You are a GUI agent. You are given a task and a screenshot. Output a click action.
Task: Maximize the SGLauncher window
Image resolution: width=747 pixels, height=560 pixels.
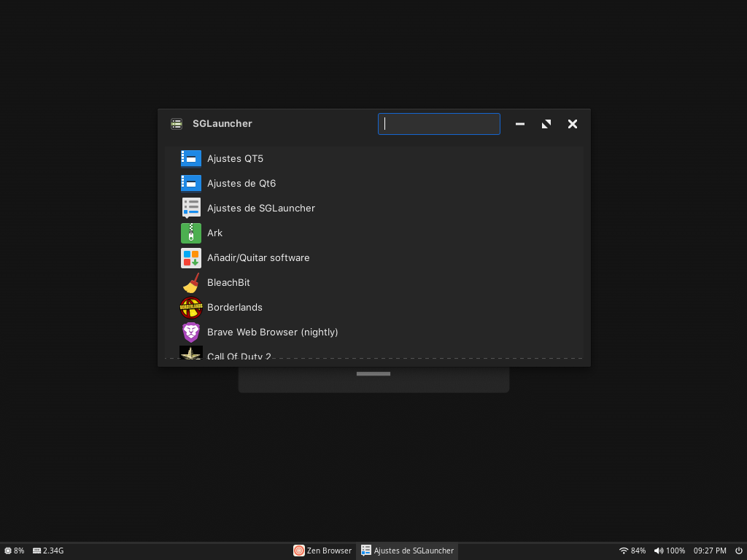coord(546,124)
